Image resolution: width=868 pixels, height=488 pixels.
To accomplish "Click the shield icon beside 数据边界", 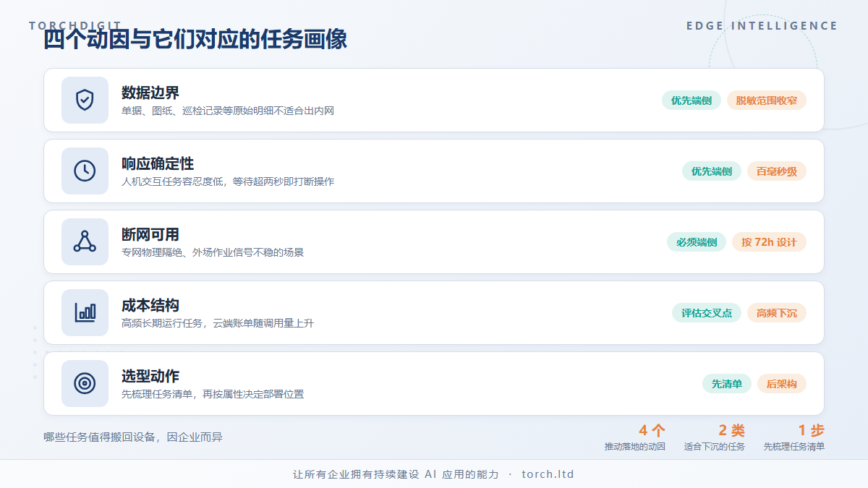I will [x=85, y=100].
